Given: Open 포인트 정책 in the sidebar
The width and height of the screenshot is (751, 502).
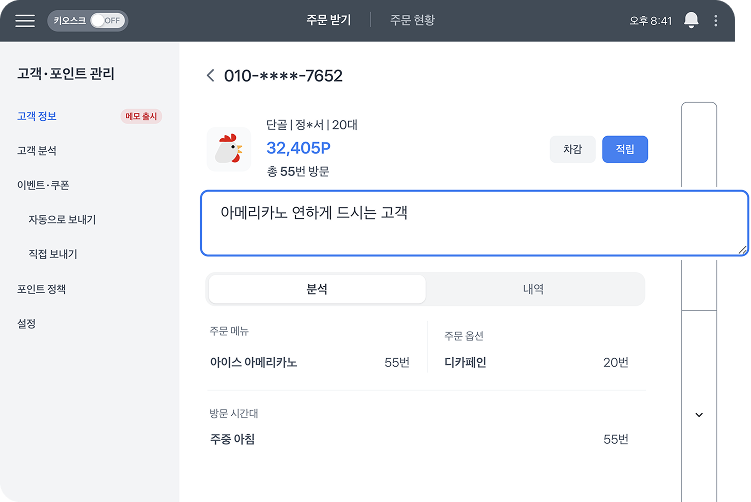Looking at the screenshot, I should 41,289.
